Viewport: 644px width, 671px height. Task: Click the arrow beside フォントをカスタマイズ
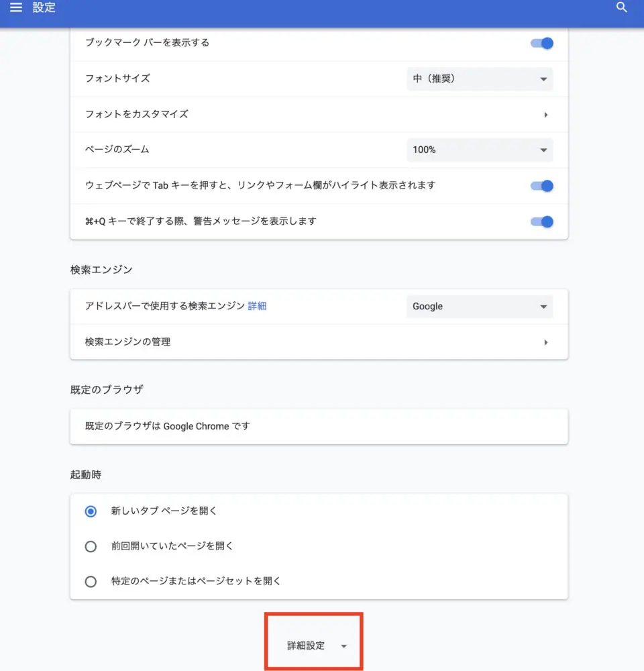click(x=545, y=115)
